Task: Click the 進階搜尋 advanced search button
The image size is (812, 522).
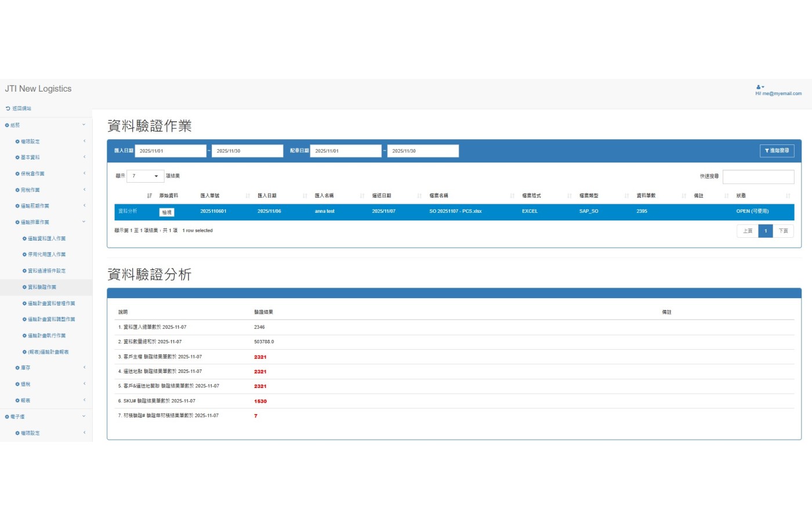Action: tap(777, 151)
